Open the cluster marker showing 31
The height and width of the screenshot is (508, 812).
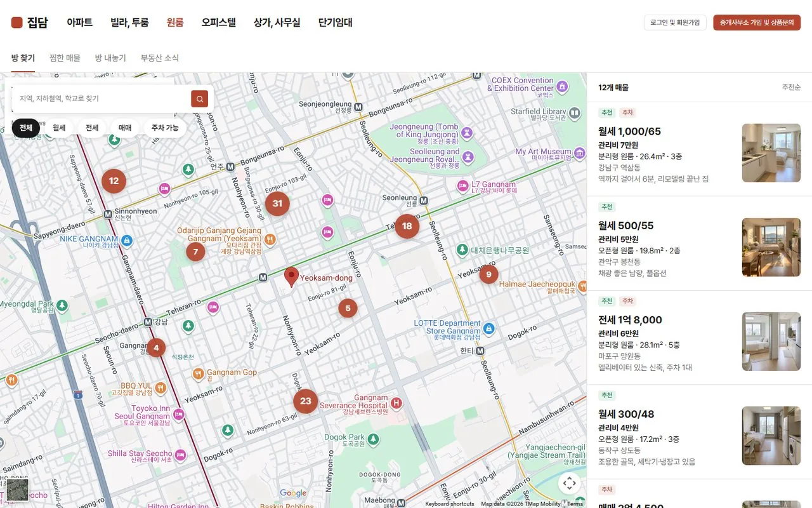277,204
